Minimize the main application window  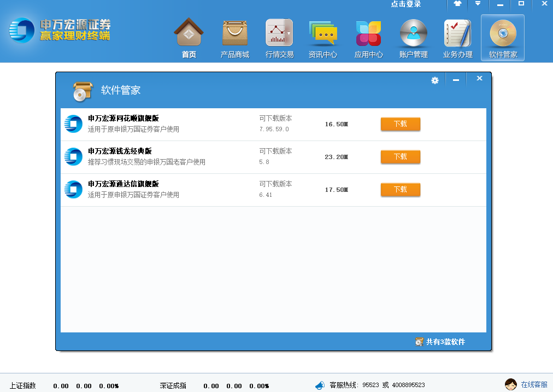pyautogui.click(x=500, y=4)
